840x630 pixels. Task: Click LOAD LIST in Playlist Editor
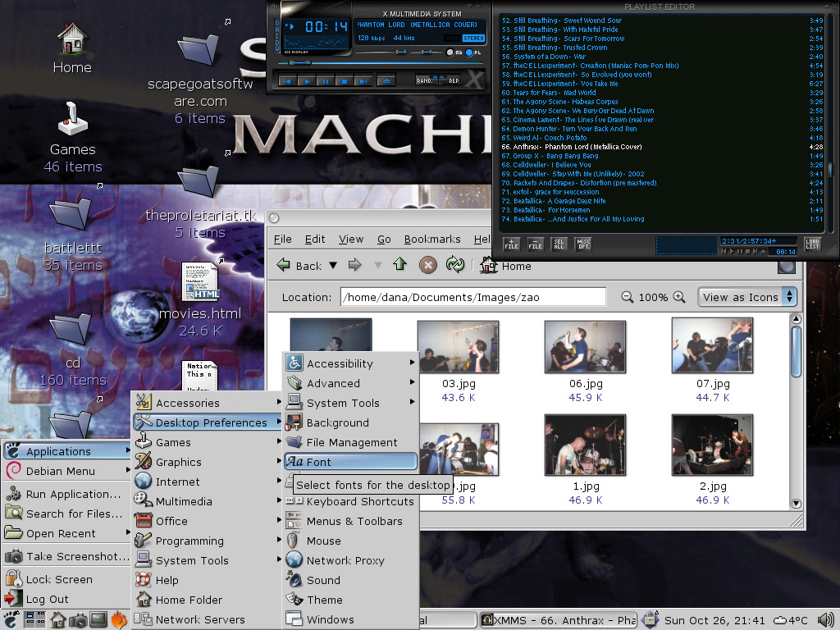tap(812, 244)
